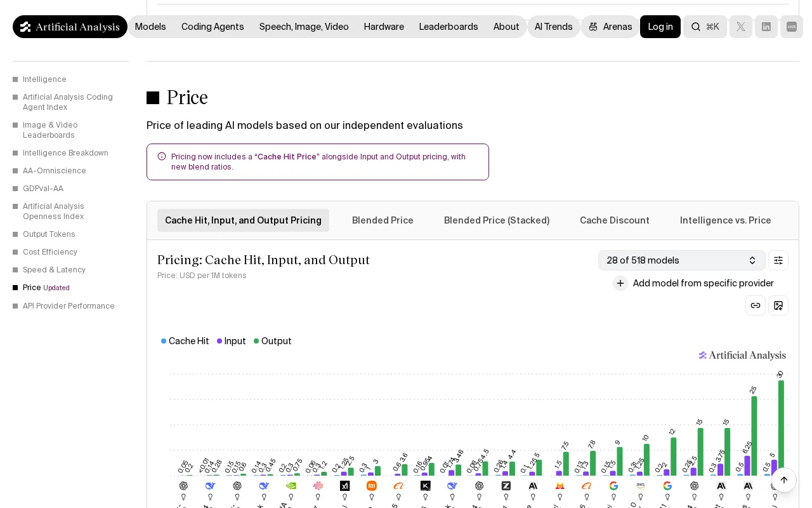Viewport: 812px width, 508px height.
Task: Switch to Intelligence vs. Price tab
Action: pos(726,220)
